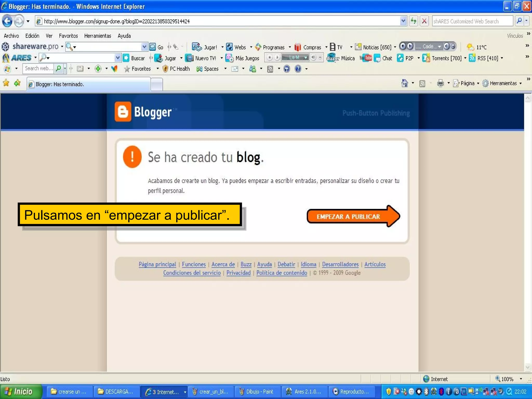Click the RSS feeds icon in command bar
Screen dimensions: 532x399
422,83
